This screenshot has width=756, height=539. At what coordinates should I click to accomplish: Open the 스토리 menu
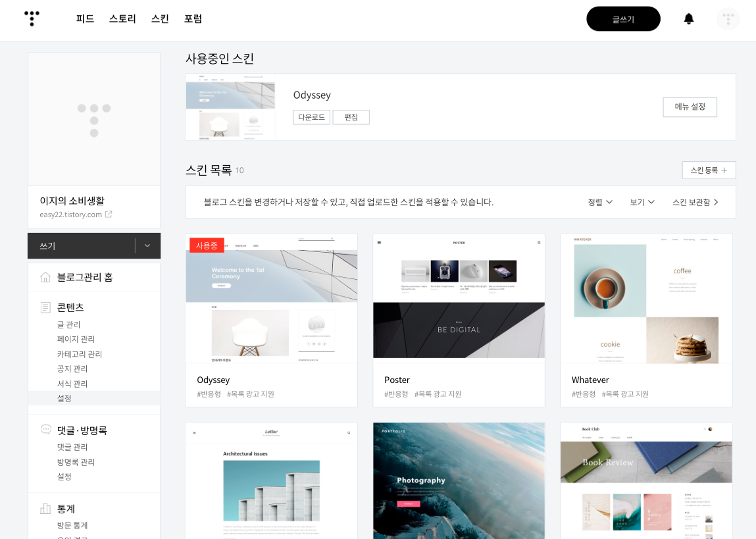122,19
